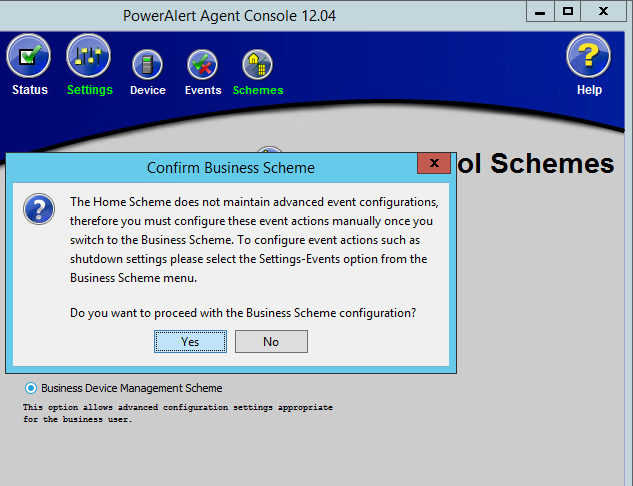Click the question mark icon in dialog
633x486 pixels.
point(39,209)
